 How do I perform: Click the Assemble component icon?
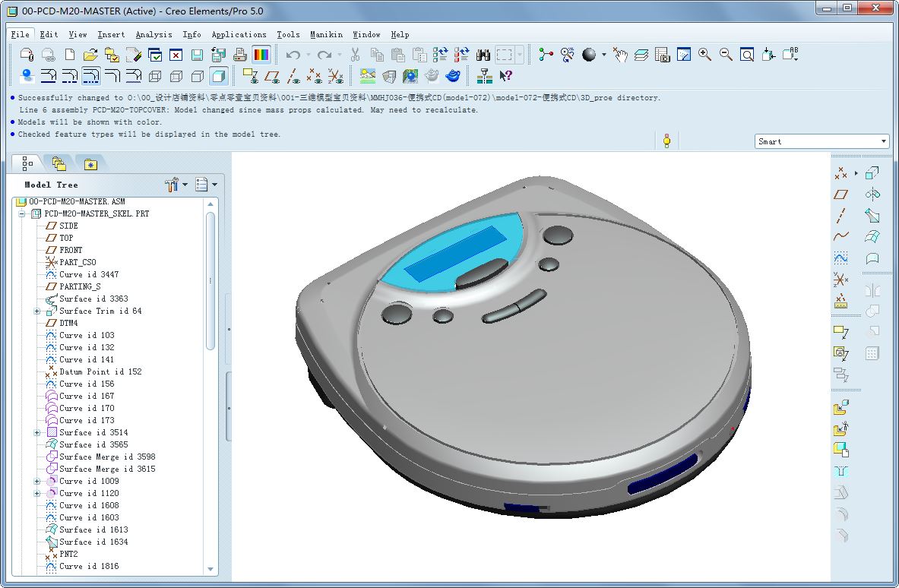click(x=840, y=407)
